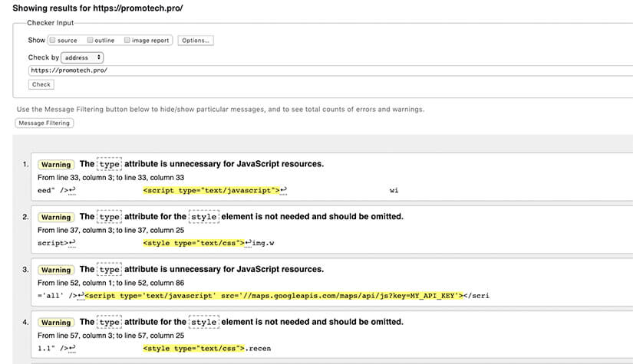Click the Options… button
633x364 pixels.
(196, 41)
